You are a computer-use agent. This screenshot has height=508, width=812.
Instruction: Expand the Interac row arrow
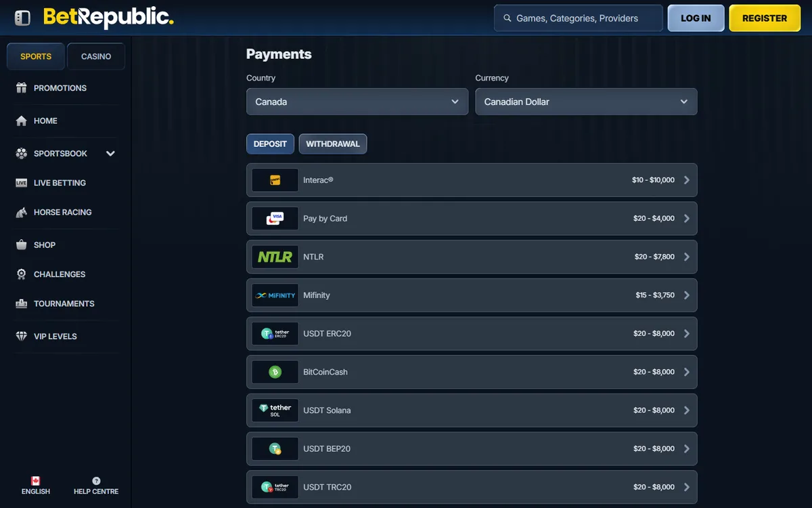pyautogui.click(x=687, y=180)
